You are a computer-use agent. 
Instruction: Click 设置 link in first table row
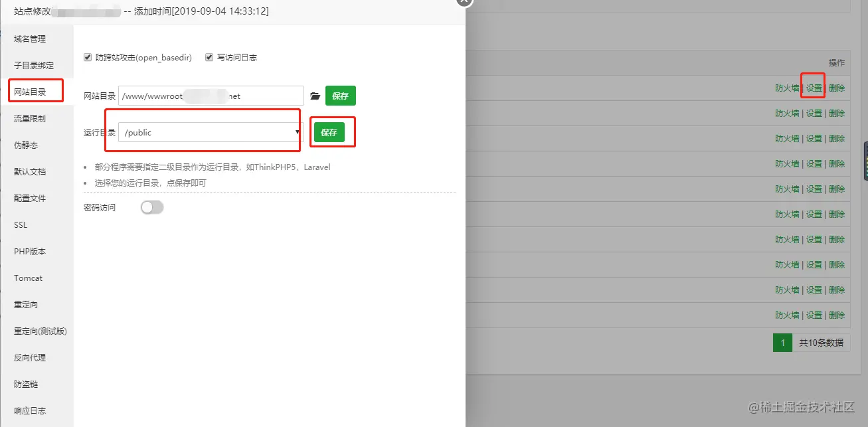[x=814, y=88]
